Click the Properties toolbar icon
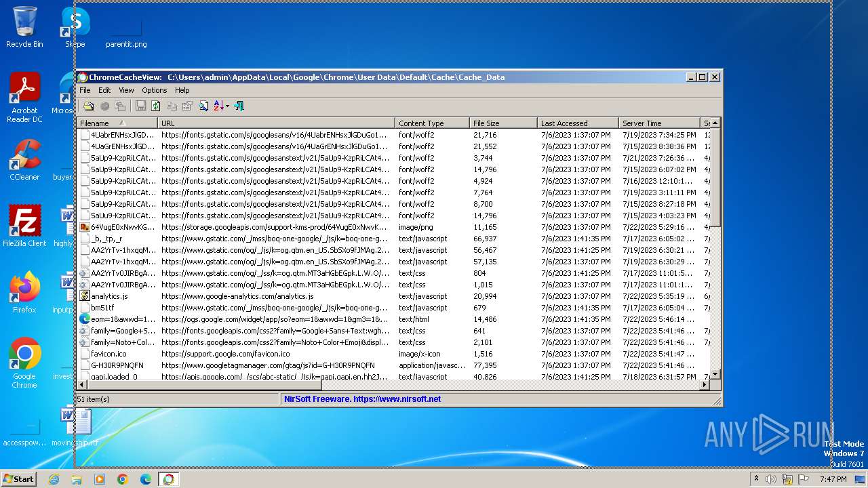The height and width of the screenshot is (488, 868). coord(187,106)
